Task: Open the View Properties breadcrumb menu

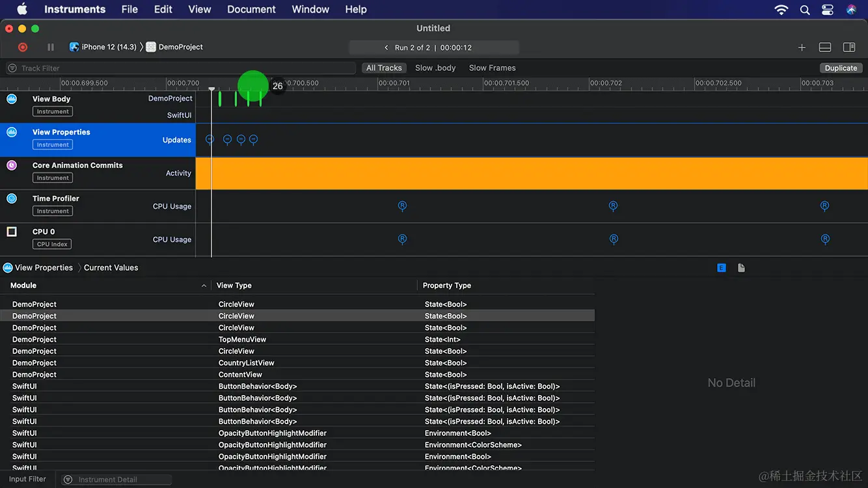Action: [x=38, y=267]
